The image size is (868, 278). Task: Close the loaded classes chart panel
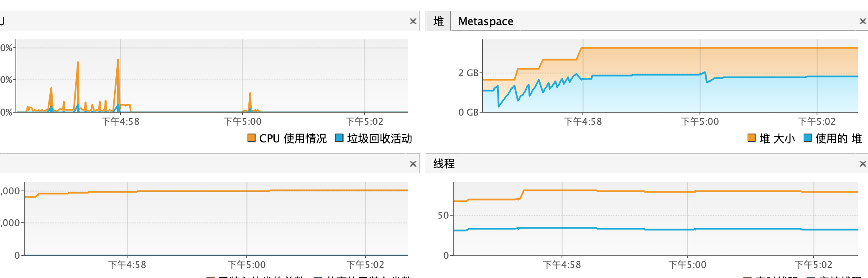pyautogui.click(x=413, y=164)
